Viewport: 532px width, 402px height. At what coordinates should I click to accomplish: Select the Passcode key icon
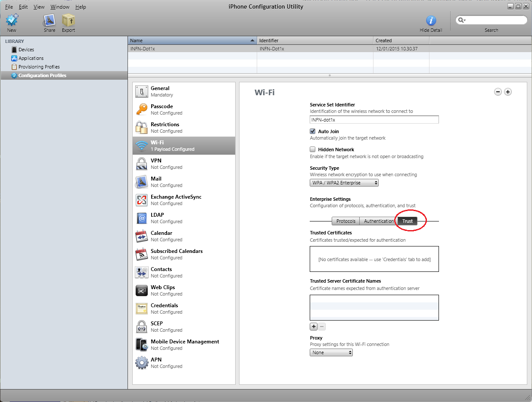142,109
